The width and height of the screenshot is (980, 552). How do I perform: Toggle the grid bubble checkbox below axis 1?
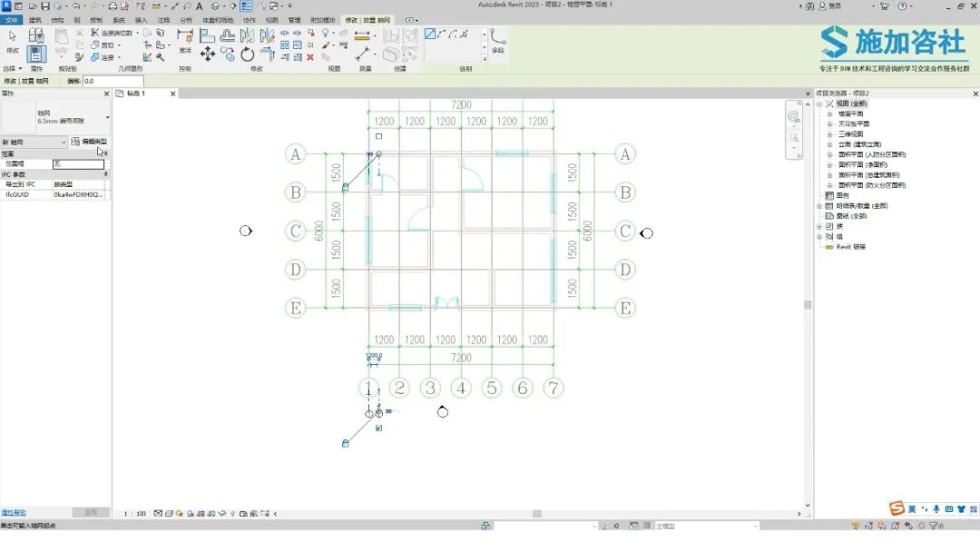pos(378,429)
